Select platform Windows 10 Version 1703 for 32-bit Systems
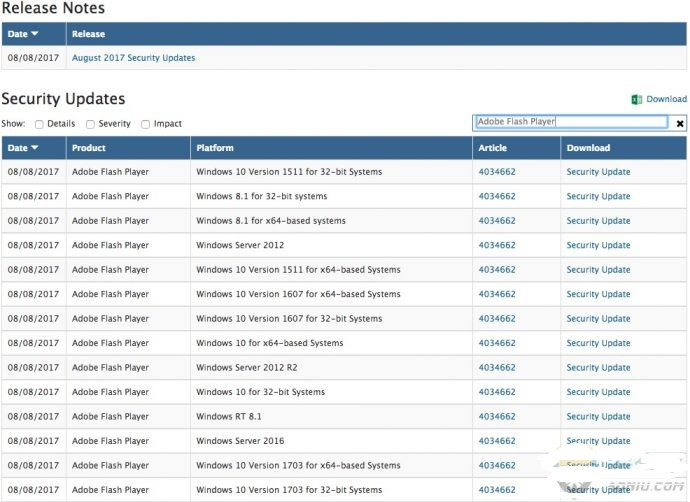The width and height of the screenshot is (690, 502). pyautogui.click(x=289, y=490)
